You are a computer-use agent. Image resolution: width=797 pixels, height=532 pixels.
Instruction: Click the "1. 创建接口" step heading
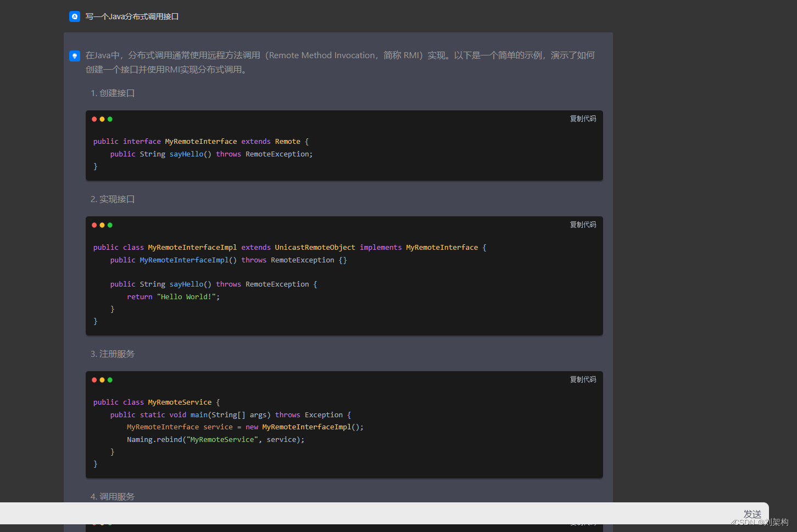coord(113,93)
